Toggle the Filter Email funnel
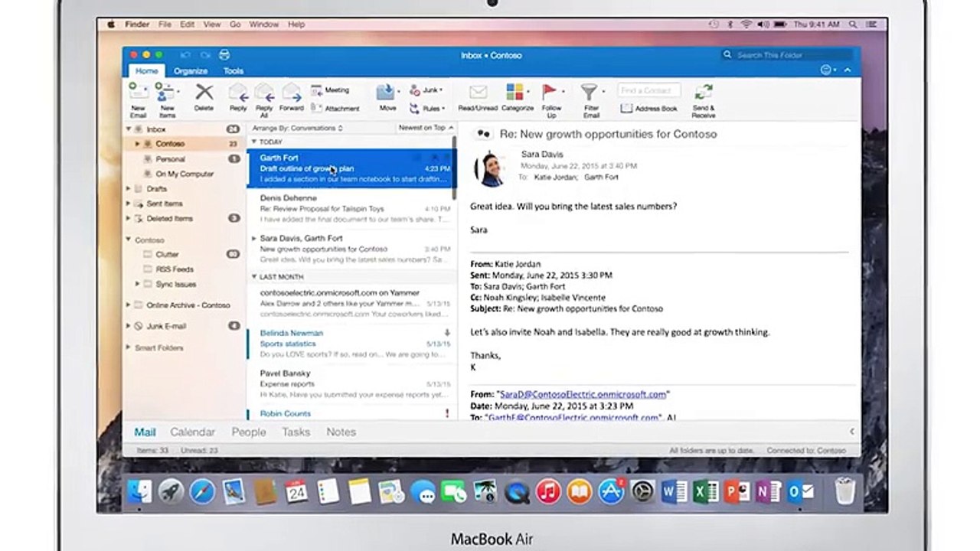Screen dimensions: 980x551 click(590, 99)
